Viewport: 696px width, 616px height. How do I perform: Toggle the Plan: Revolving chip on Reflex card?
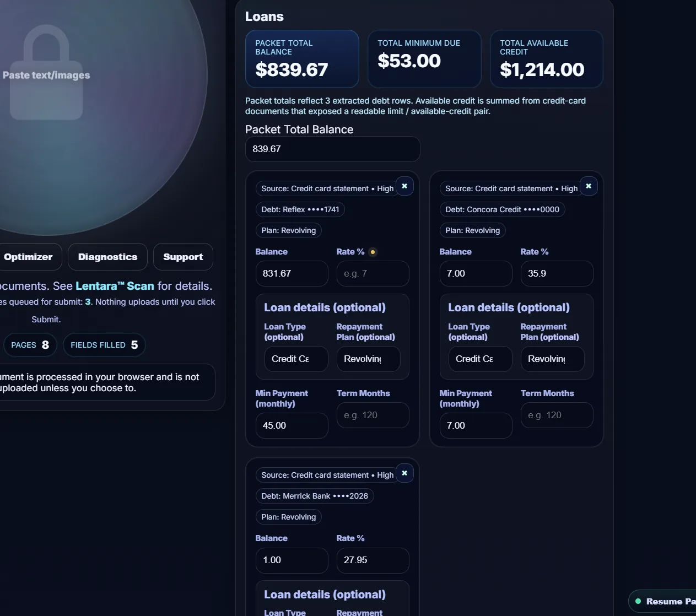[x=288, y=230]
